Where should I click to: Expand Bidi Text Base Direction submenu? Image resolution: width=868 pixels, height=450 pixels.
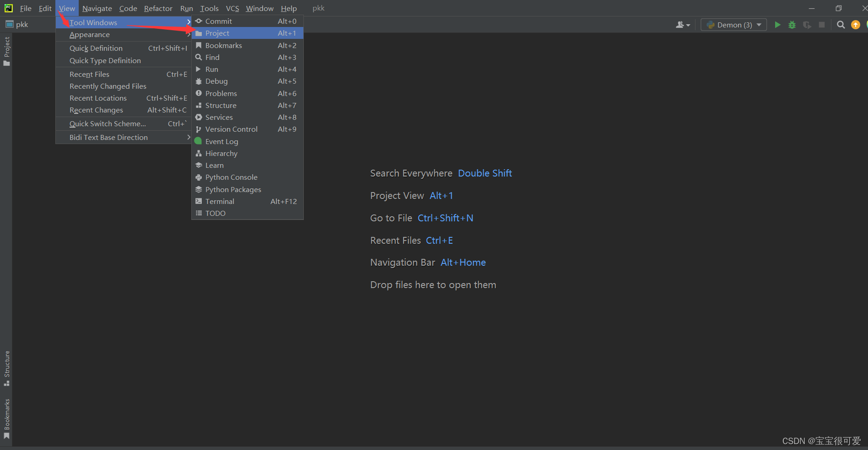(x=124, y=137)
